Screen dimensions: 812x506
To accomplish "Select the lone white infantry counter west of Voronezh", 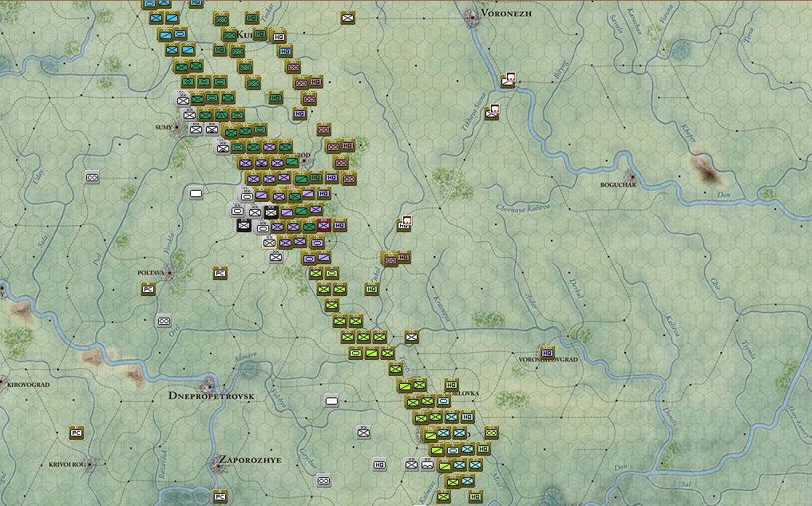I will point(347,18).
